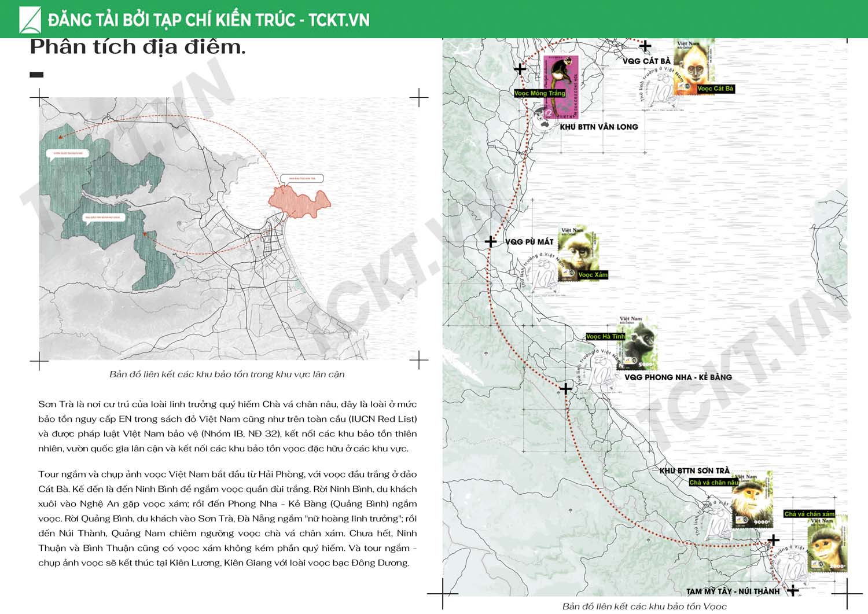Click the plus marker left of VQG PÙ MÁT
The width and height of the screenshot is (868, 614).
pyautogui.click(x=490, y=241)
